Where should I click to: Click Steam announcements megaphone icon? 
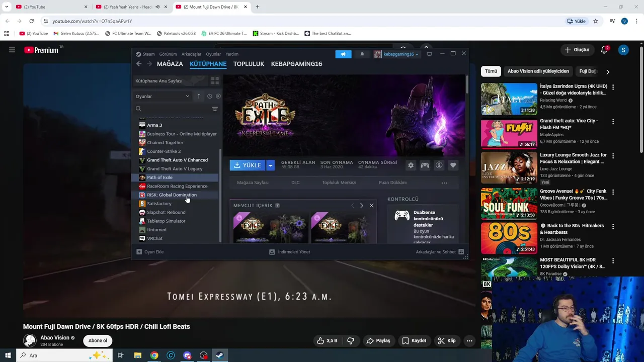pyautogui.click(x=343, y=54)
